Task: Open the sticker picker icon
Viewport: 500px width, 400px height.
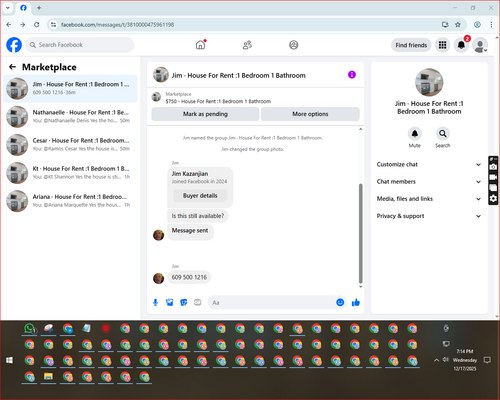Action: pos(184,302)
